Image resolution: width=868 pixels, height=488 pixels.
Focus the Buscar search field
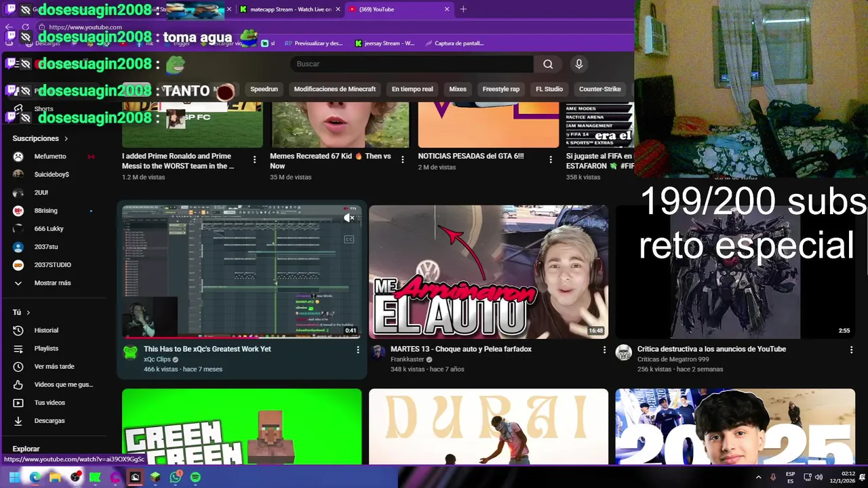click(x=411, y=64)
